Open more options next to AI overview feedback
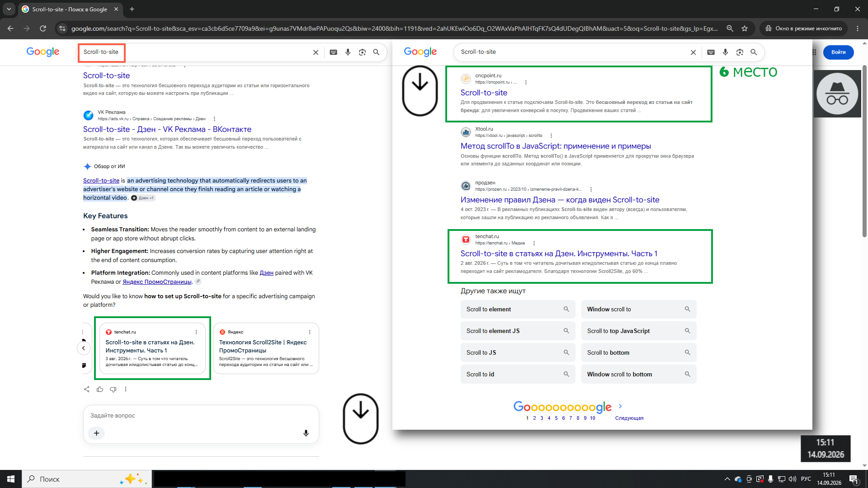 pyautogui.click(x=126, y=389)
